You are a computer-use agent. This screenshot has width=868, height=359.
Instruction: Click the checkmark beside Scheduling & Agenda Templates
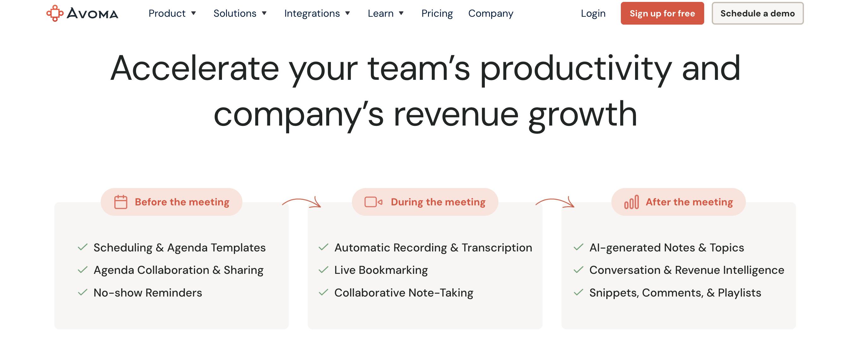[83, 248]
